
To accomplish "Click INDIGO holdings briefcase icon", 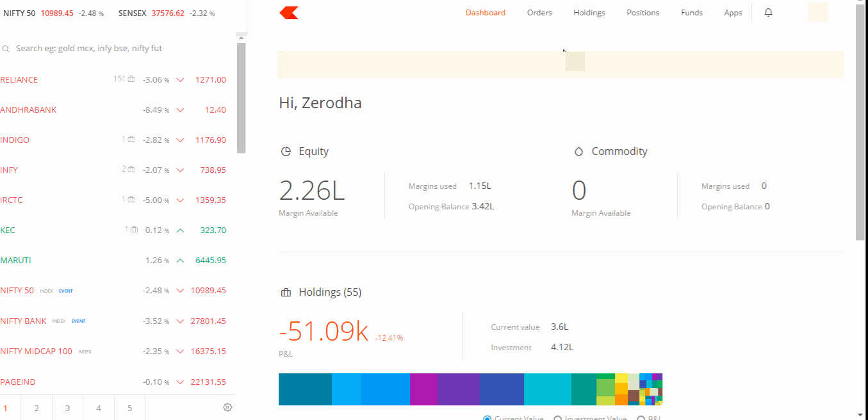I will 131,140.
